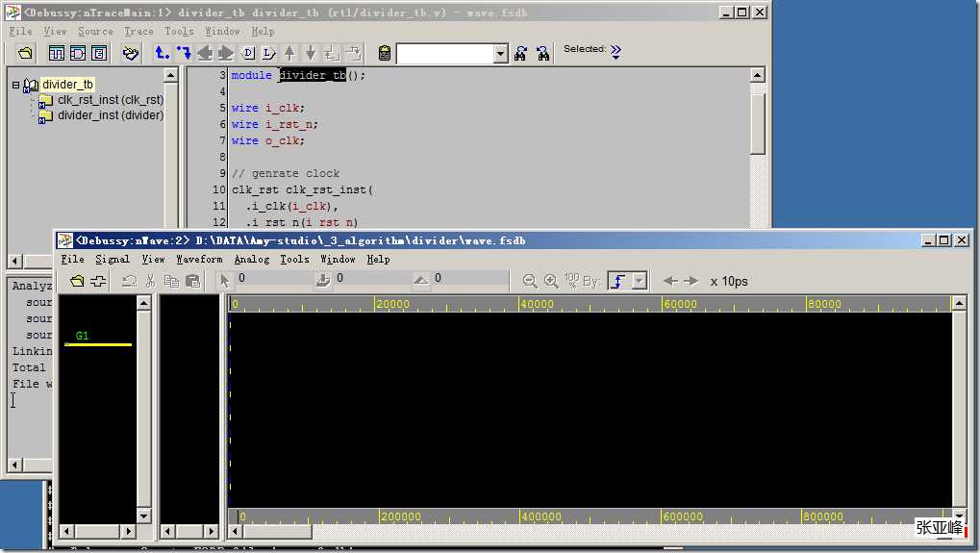Click the trace driver 'D' icon
980x553 pixels.
click(x=247, y=53)
